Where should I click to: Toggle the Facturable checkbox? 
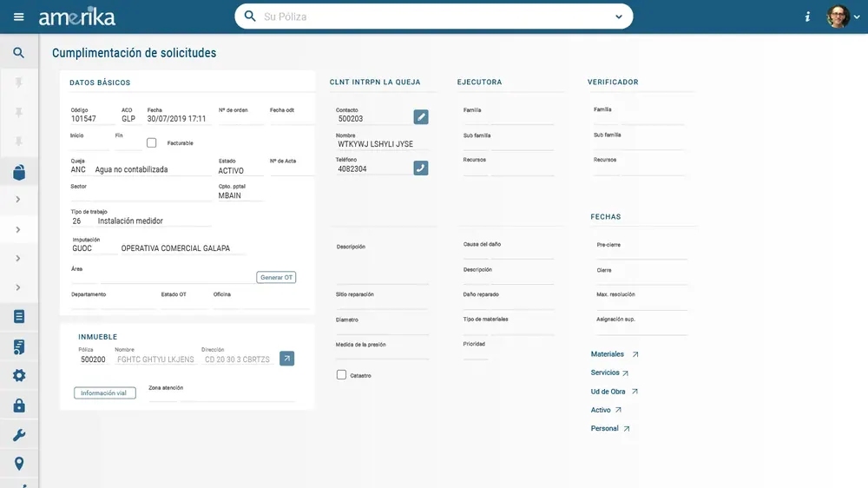[x=151, y=143]
